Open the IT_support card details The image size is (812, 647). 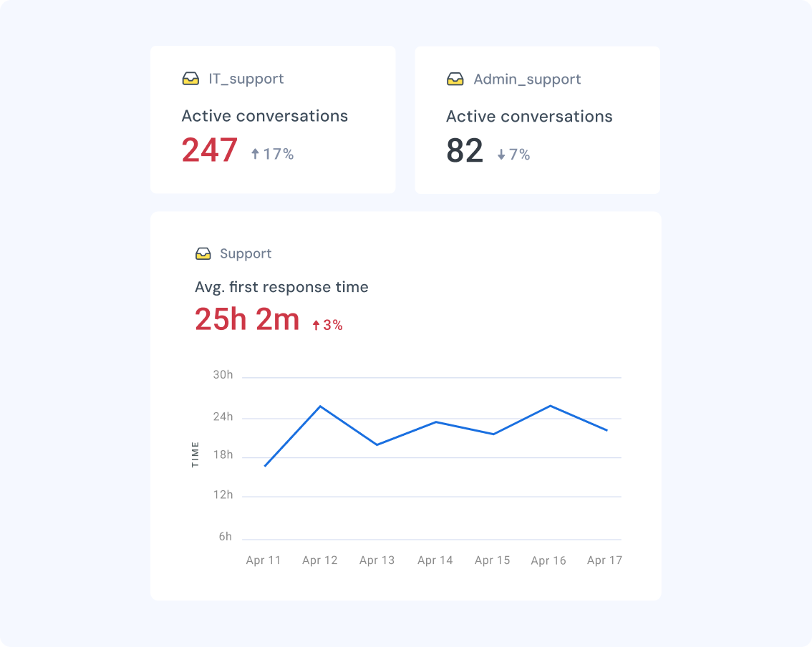[x=272, y=120]
